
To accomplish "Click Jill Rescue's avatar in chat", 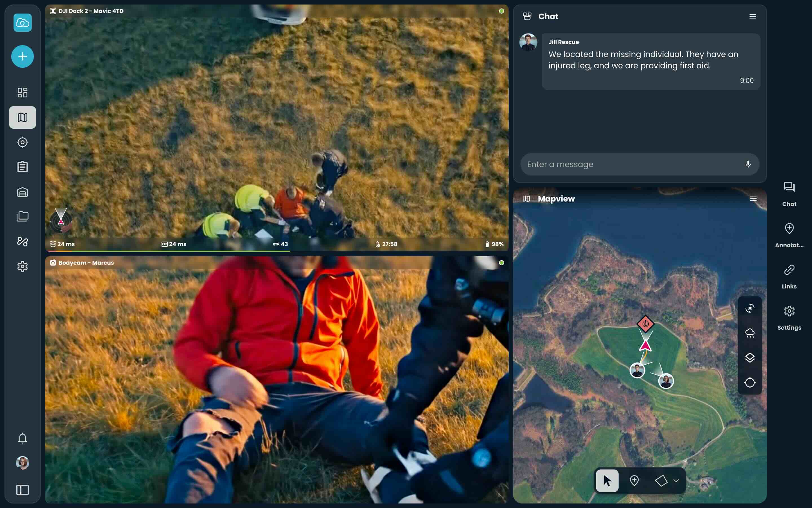I will click(x=528, y=42).
